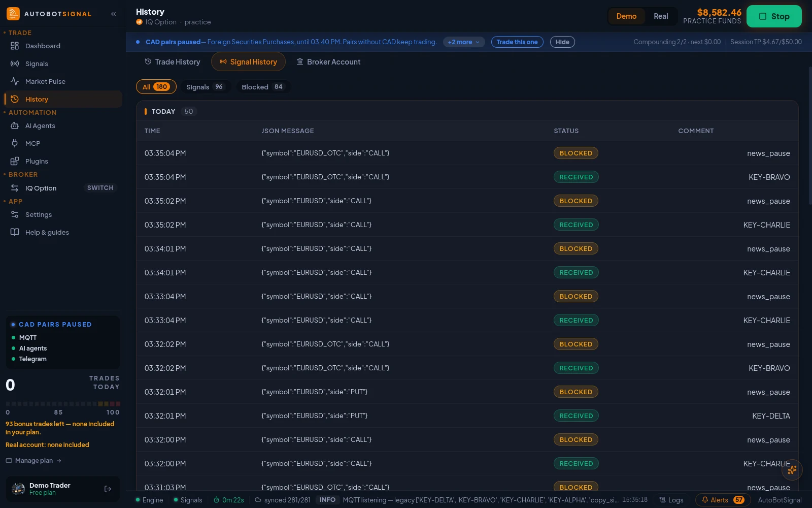Screen dimensions: 812x508
Task: Open Settings page
Action: 63,214
